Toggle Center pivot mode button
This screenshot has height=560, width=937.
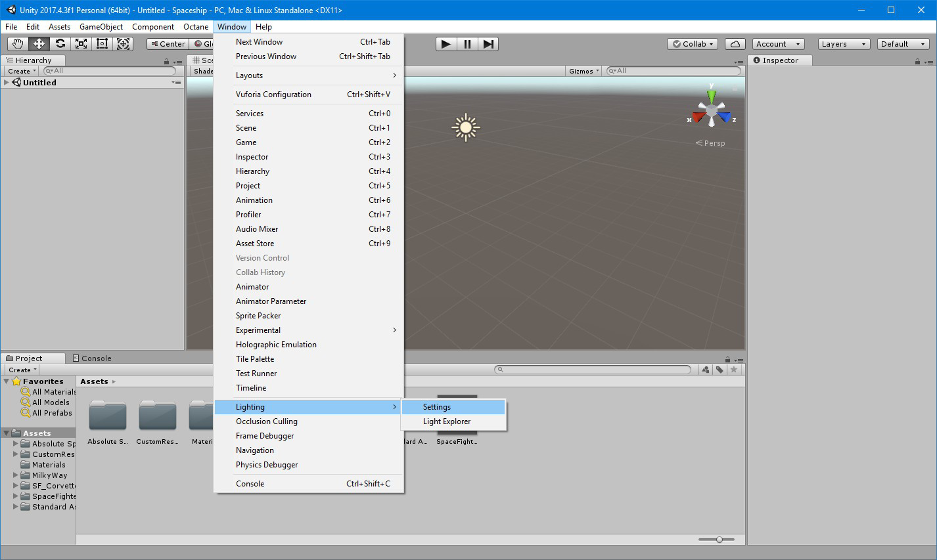click(x=168, y=44)
